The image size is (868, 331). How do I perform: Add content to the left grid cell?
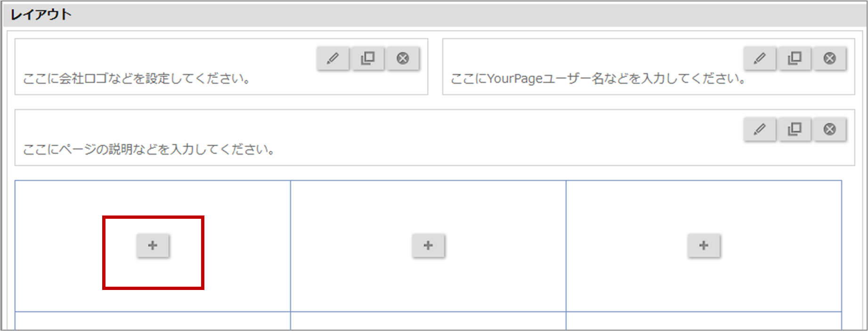(153, 246)
